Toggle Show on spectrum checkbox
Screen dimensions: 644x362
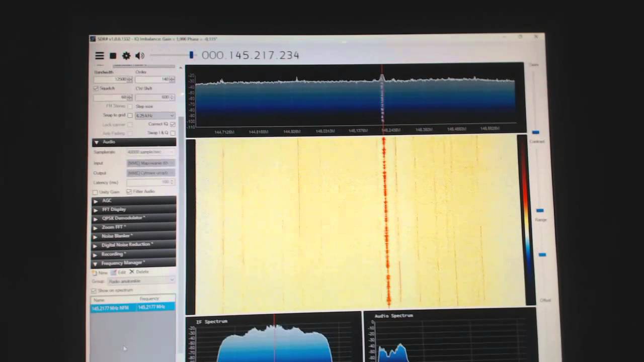point(94,291)
